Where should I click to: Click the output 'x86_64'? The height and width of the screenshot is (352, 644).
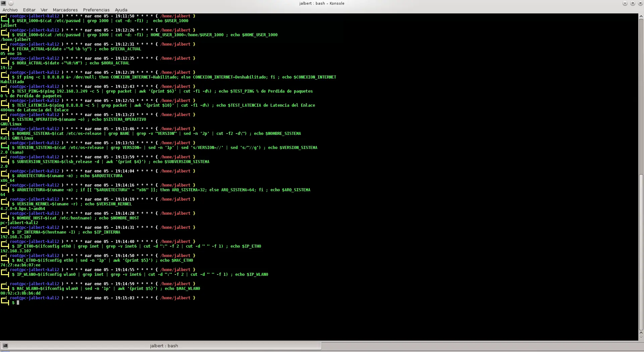[7, 180]
